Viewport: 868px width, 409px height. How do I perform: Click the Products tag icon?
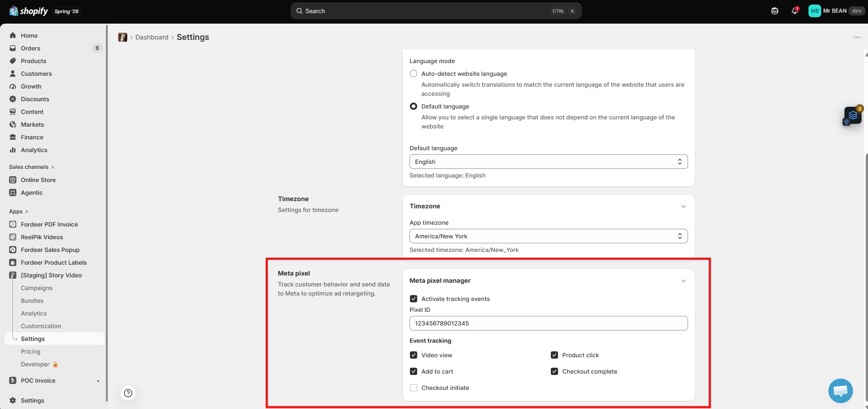(13, 61)
